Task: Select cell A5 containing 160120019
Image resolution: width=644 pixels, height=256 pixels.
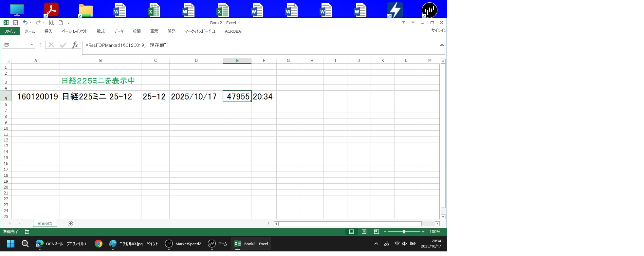Action: pyautogui.click(x=36, y=96)
